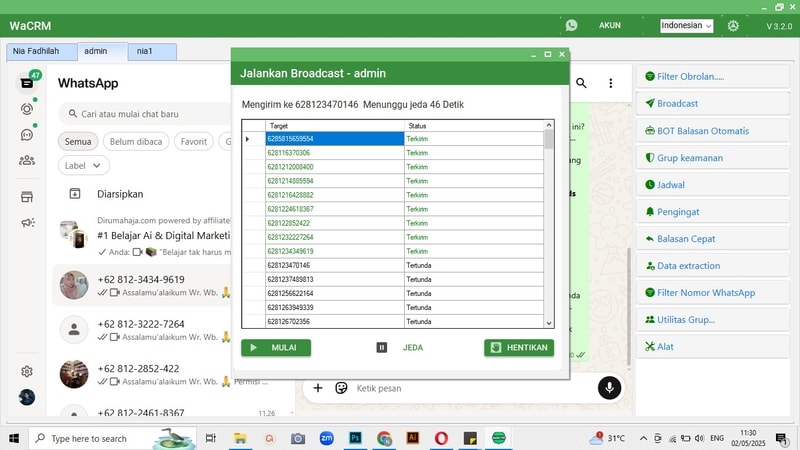Open the AKUN account menu
This screenshot has width=800, height=450.
tap(610, 25)
